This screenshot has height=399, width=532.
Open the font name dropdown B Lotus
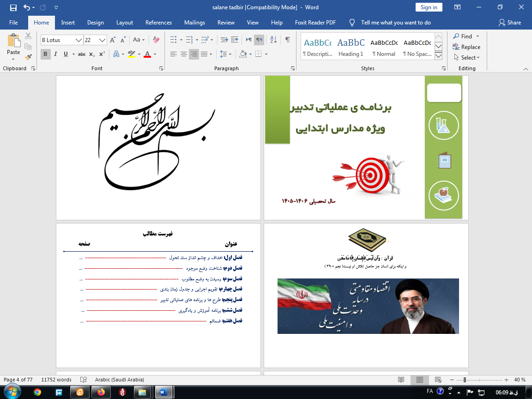79,40
